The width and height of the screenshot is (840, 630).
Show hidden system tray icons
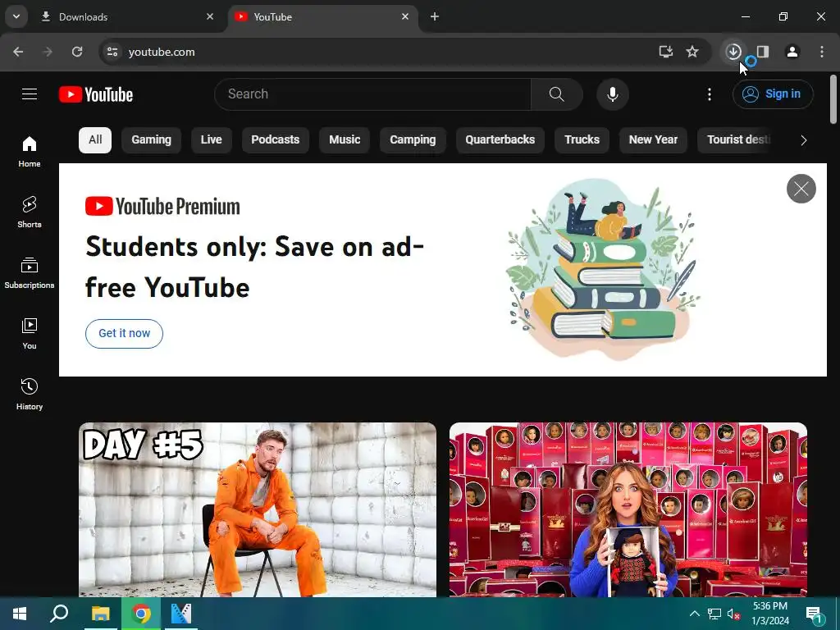click(694, 614)
